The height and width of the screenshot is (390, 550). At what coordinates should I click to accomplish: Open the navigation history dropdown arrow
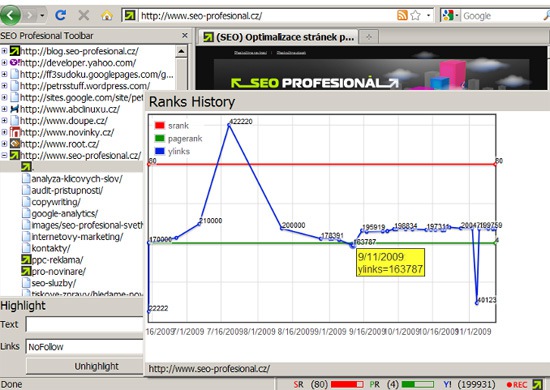point(42,15)
